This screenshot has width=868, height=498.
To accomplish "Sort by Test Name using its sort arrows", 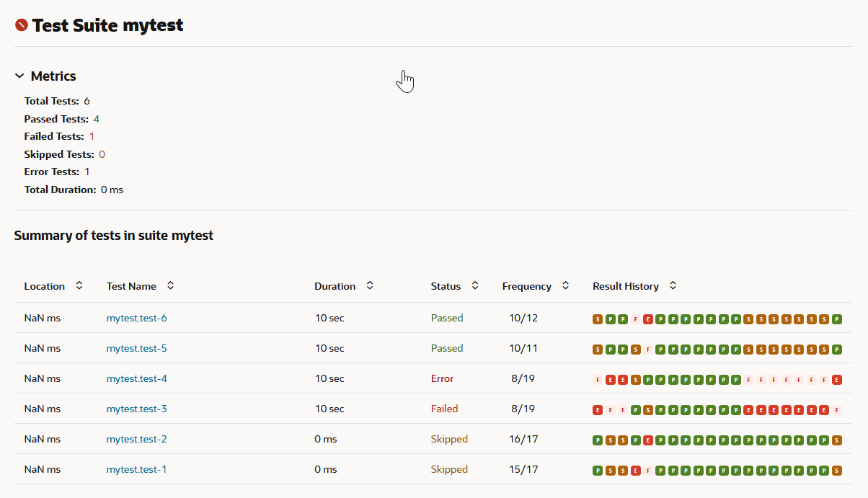I will coord(171,286).
